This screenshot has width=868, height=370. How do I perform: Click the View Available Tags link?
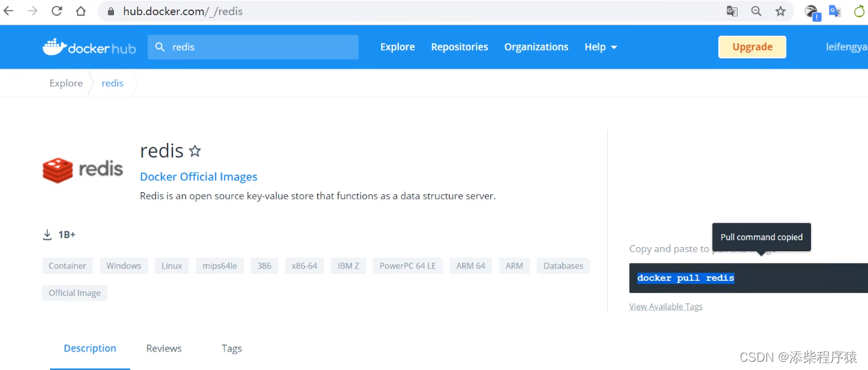[665, 306]
